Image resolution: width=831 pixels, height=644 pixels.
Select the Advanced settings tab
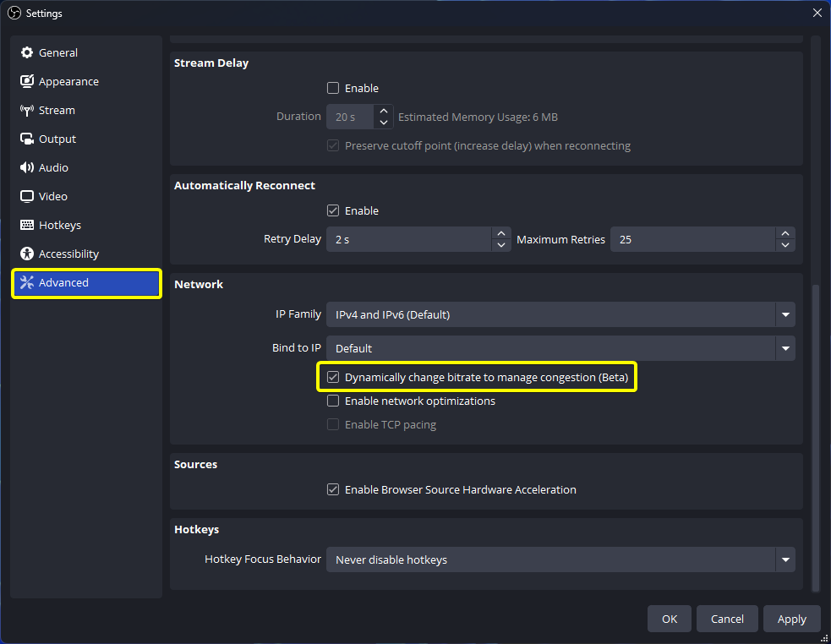[x=86, y=282]
